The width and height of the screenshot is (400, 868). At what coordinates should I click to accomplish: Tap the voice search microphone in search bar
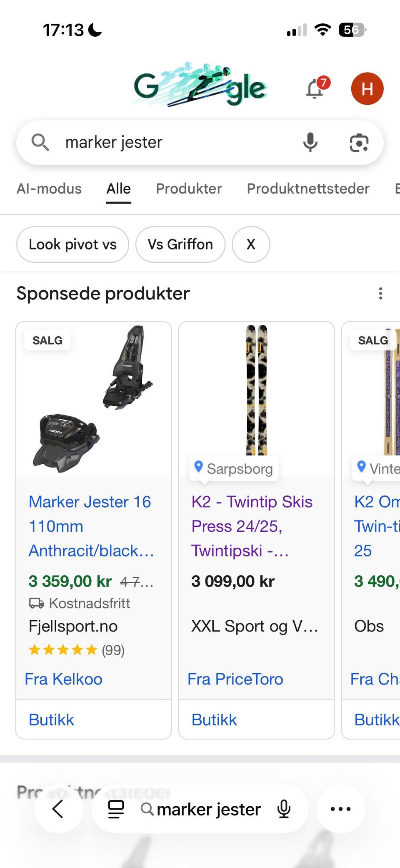pyautogui.click(x=310, y=142)
